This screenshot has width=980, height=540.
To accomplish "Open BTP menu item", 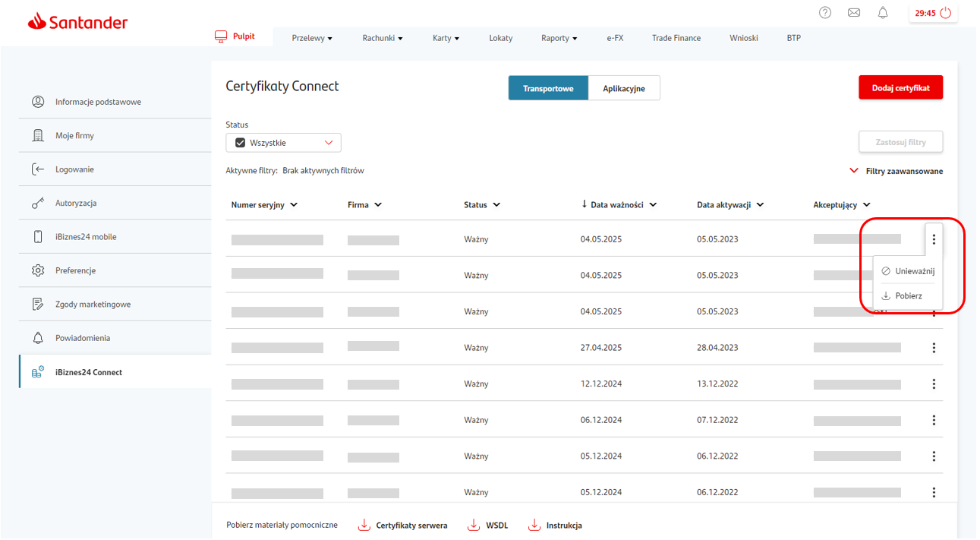I will [x=793, y=38].
